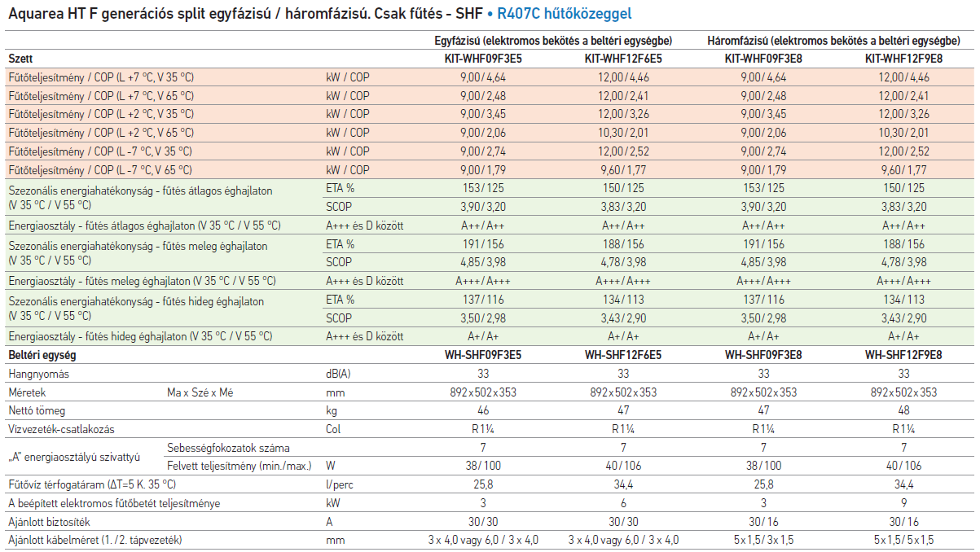Click 9,00/2,74 value under KIT-WHF09F3E8

tap(763, 151)
